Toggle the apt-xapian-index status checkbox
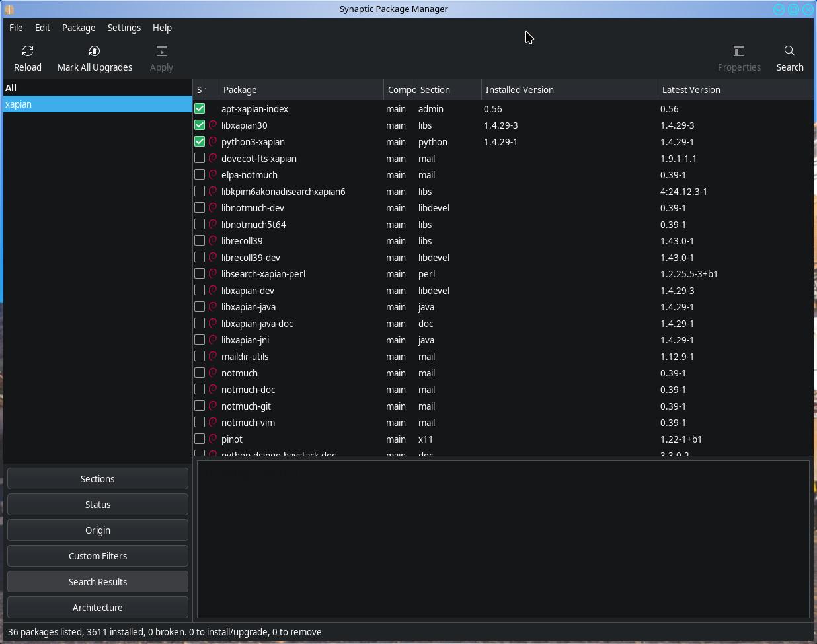 click(200, 108)
